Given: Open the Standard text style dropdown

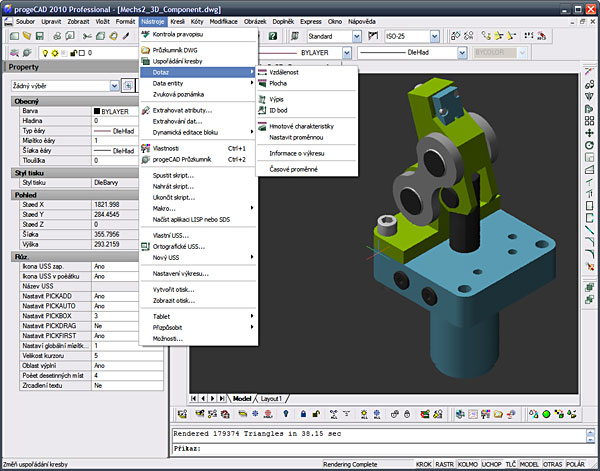Looking at the screenshot, I should (x=357, y=36).
